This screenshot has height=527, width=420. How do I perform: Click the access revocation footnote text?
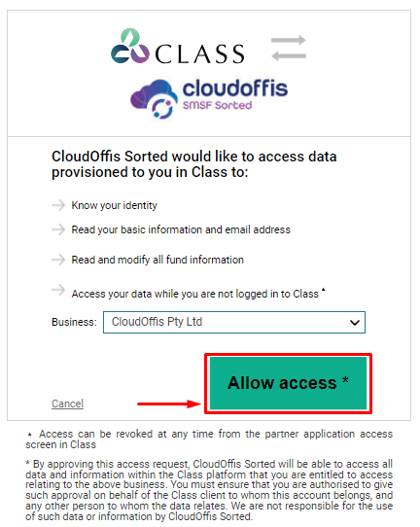point(209,439)
